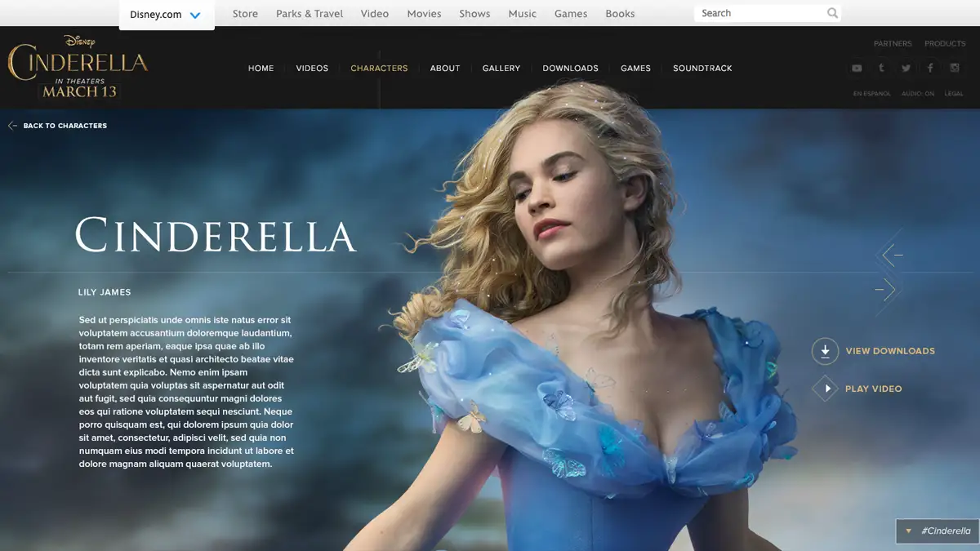Click the search magnifier icon
Screen dimensions: 980x551
tap(832, 13)
